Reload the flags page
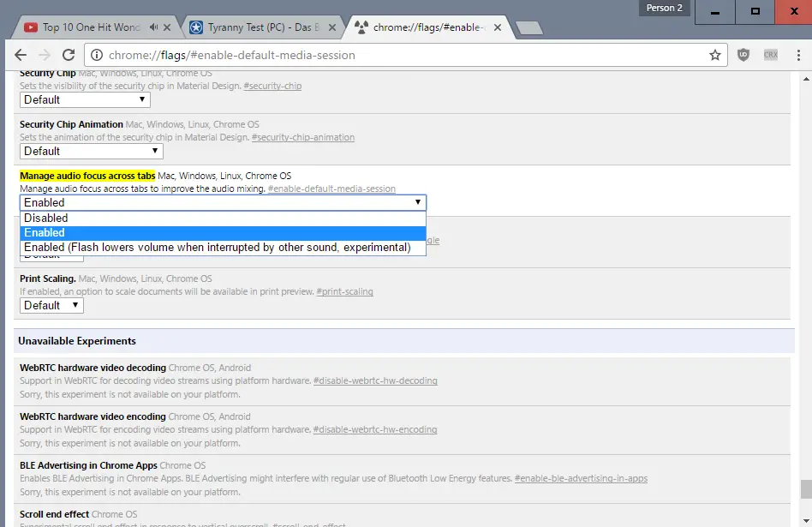Screen dimensions: 812x527 click(x=69, y=55)
